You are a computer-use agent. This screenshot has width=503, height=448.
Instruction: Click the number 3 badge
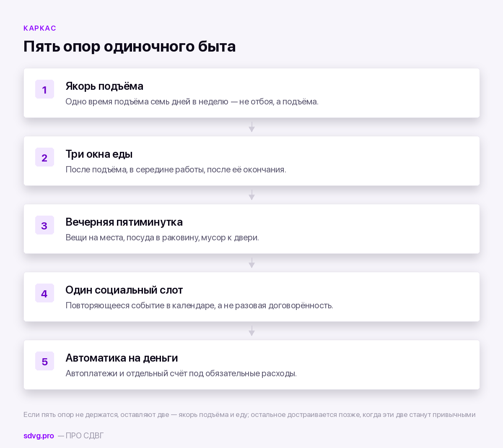pyautogui.click(x=44, y=225)
